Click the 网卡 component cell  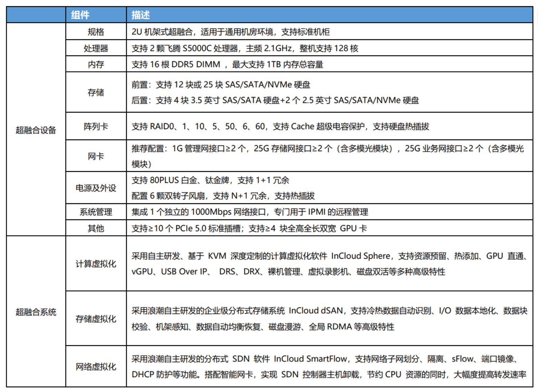(x=96, y=156)
